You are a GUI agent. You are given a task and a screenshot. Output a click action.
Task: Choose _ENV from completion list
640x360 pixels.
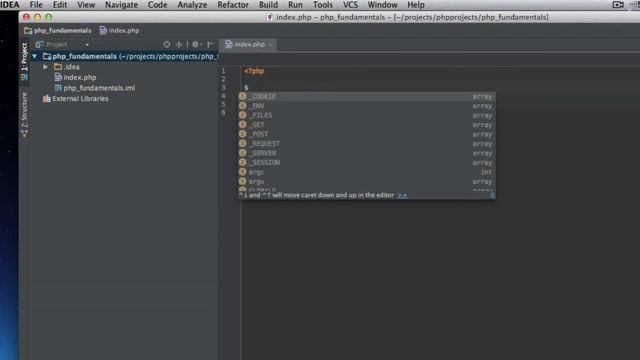tap(367, 106)
